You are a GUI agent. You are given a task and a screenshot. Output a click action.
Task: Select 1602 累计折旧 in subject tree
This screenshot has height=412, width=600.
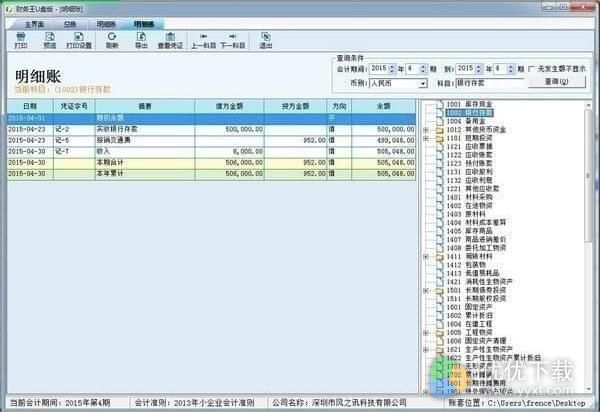[x=470, y=316]
